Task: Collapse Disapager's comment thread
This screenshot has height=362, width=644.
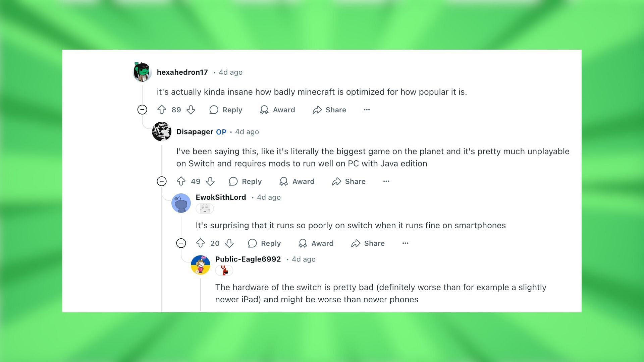Action: point(161,181)
